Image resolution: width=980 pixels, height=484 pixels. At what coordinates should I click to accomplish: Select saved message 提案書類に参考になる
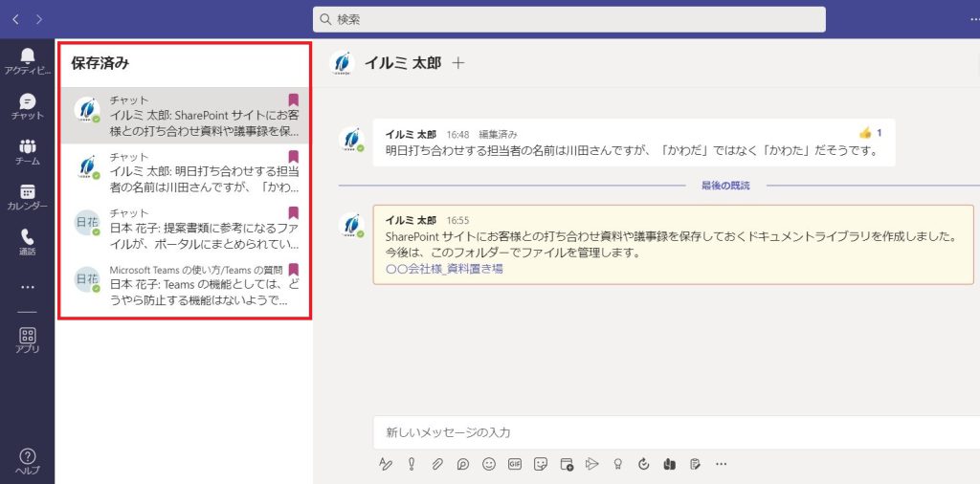point(185,229)
